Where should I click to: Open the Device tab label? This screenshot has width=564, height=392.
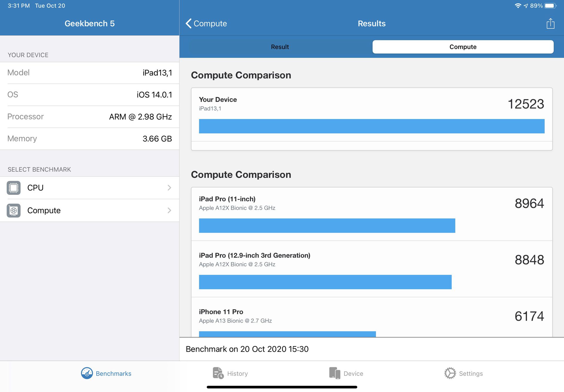pyautogui.click(x=353, y=373)
